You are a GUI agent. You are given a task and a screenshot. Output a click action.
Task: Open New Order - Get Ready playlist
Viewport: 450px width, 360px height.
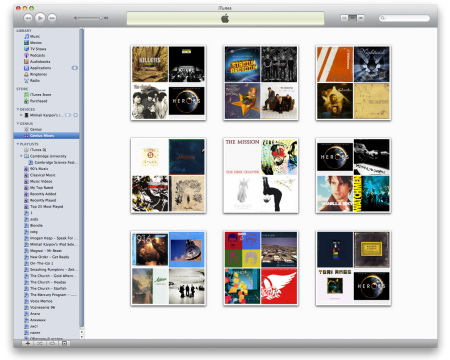47,257
